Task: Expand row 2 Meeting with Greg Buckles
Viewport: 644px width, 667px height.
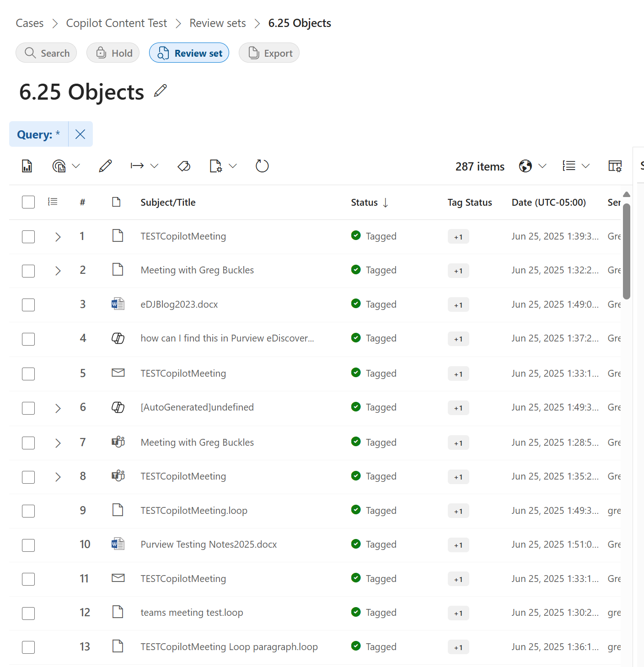Action: click(58, 271)
